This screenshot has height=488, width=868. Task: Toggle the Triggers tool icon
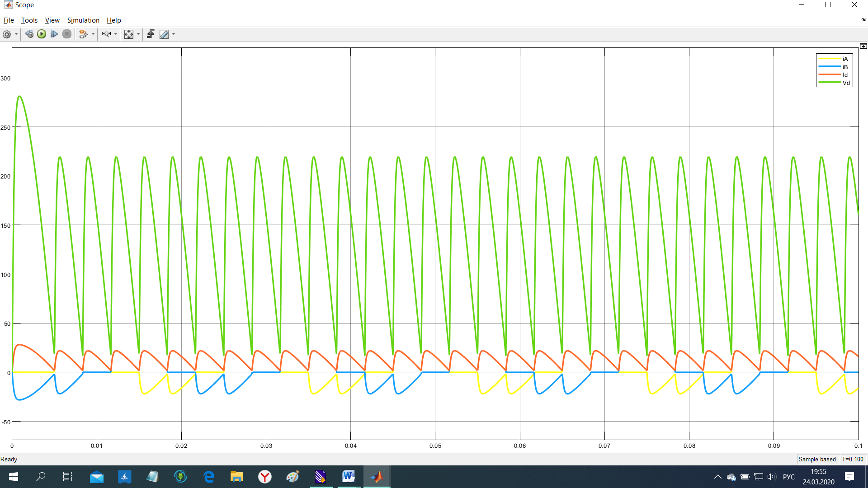tap(151, 34)
